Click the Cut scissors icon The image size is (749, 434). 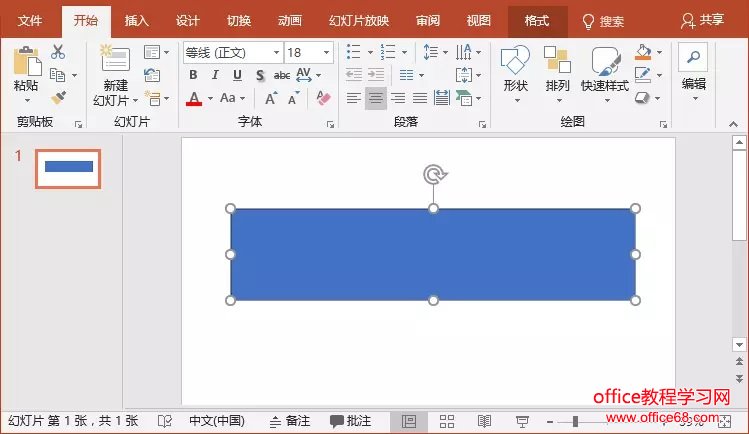pyautogui.click(x=58, y=52)
